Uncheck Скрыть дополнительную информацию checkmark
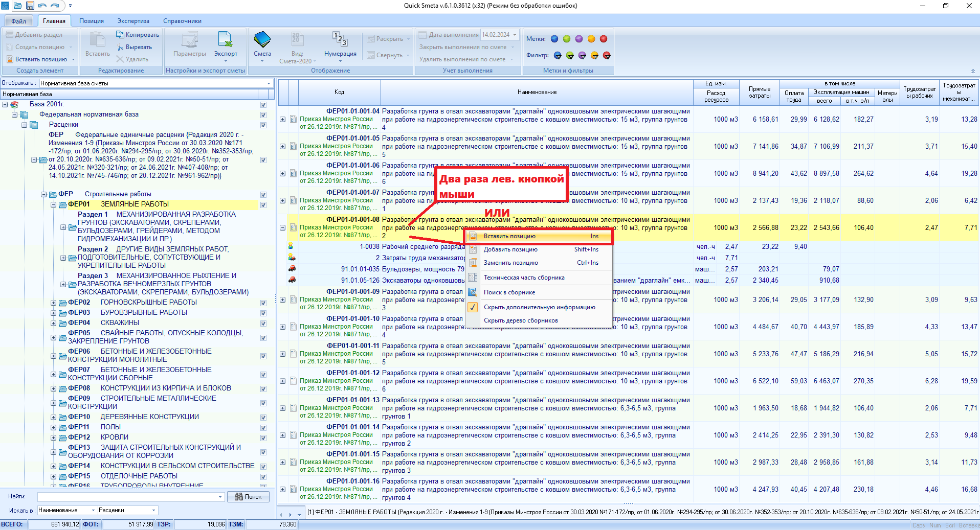 [x=473, y=307]
